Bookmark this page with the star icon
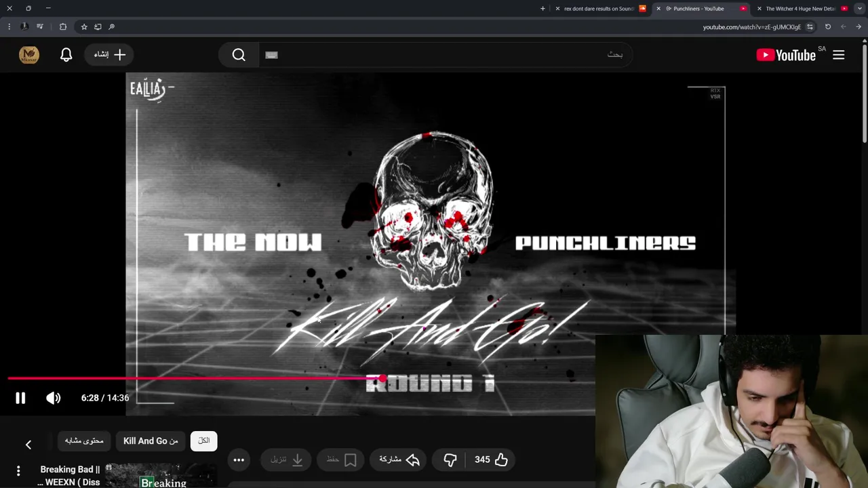 pos(84,26)
